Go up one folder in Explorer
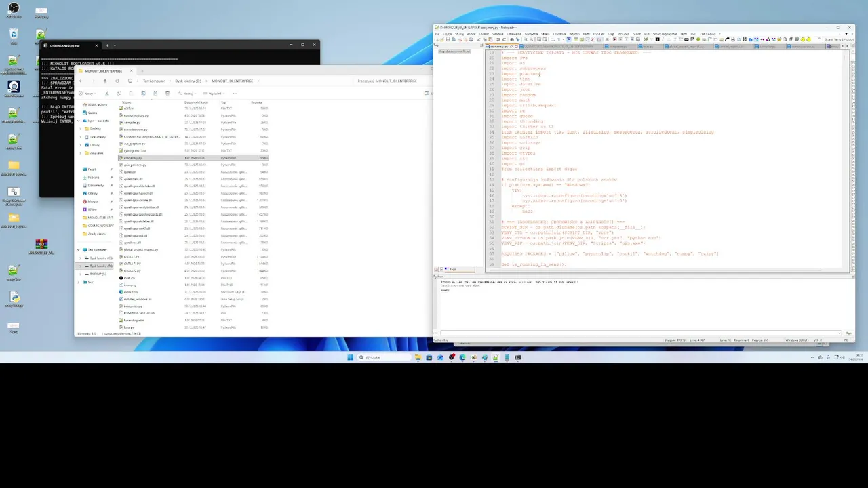Image resolution: width=868 pixels, height=488 pixels. click(x=105, y=81)
